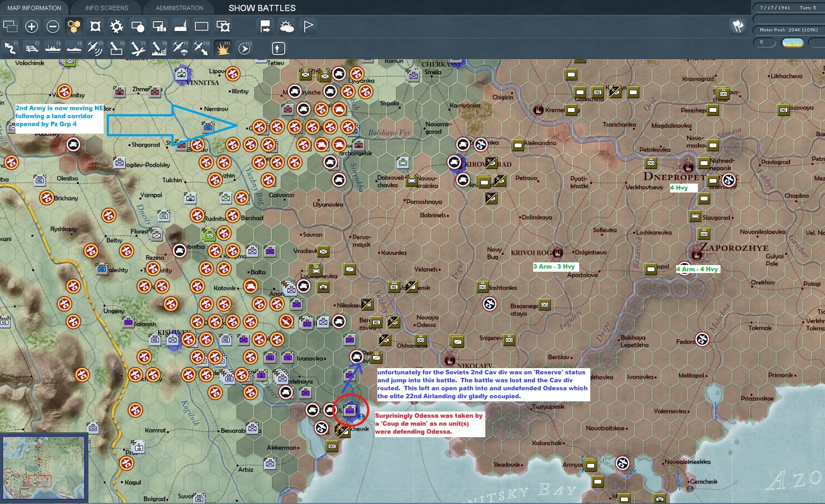Click the empty rectangle toolbar icon
The width and height of the screenshot is (825, 504).
[201, 27]
